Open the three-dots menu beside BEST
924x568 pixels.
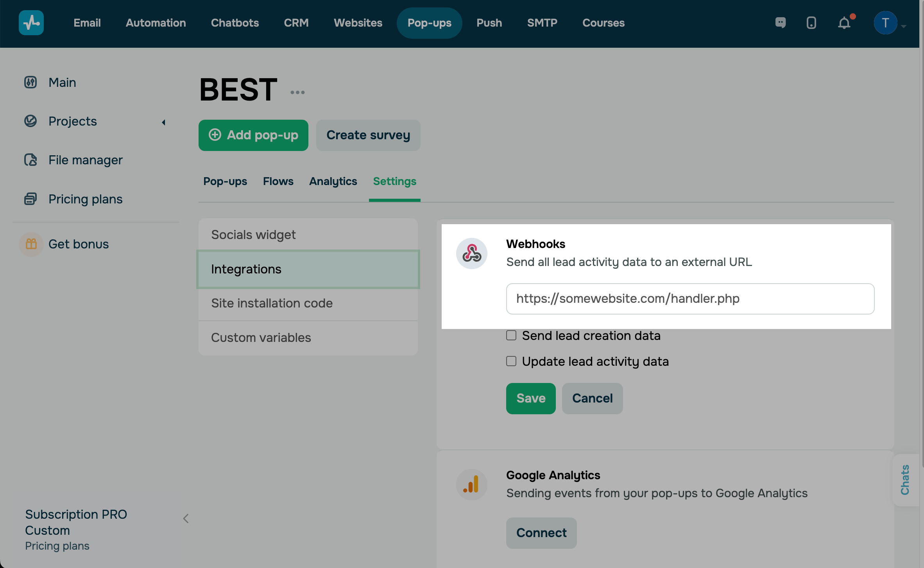coord(297,93)
